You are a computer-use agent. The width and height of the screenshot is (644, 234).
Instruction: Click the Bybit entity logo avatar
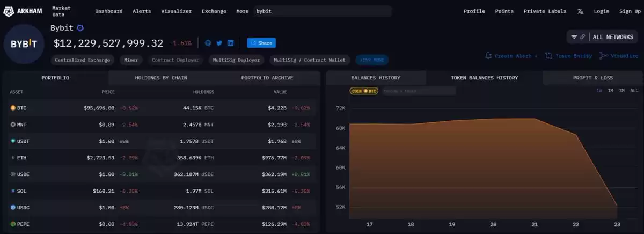pyautogui.click(x=24, y=45)
